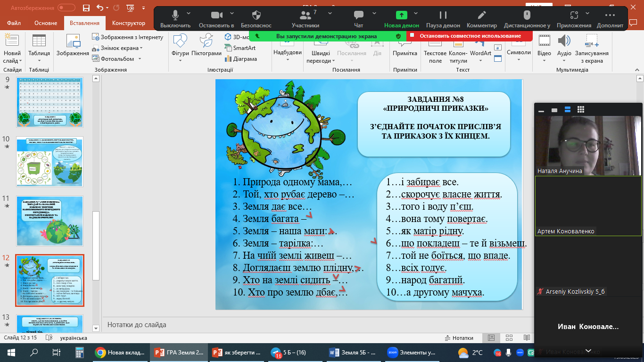
Task: Open Zoom Приложения
Action: click(574, 18)
